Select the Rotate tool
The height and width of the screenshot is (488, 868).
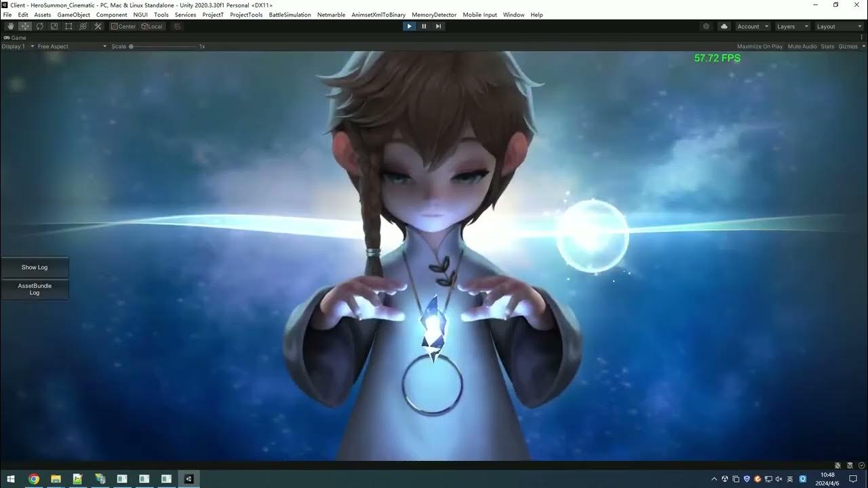click(40, 26)
